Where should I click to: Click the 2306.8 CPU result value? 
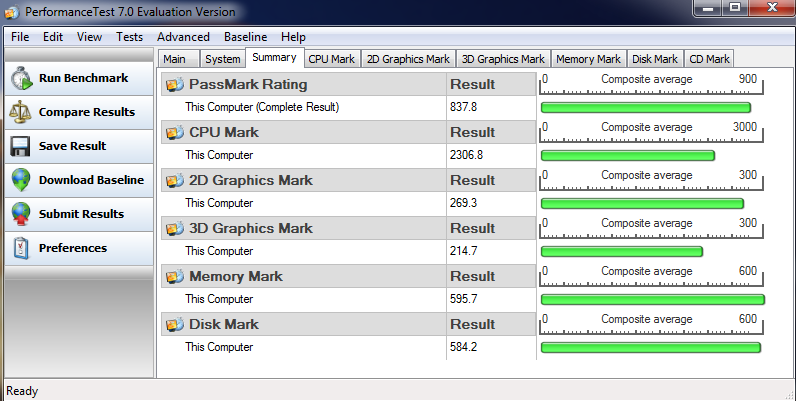(467, 155)
